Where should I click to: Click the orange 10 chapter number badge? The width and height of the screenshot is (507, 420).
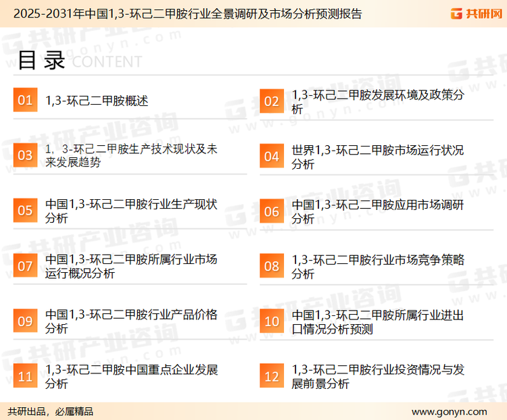tap(272, 321)
